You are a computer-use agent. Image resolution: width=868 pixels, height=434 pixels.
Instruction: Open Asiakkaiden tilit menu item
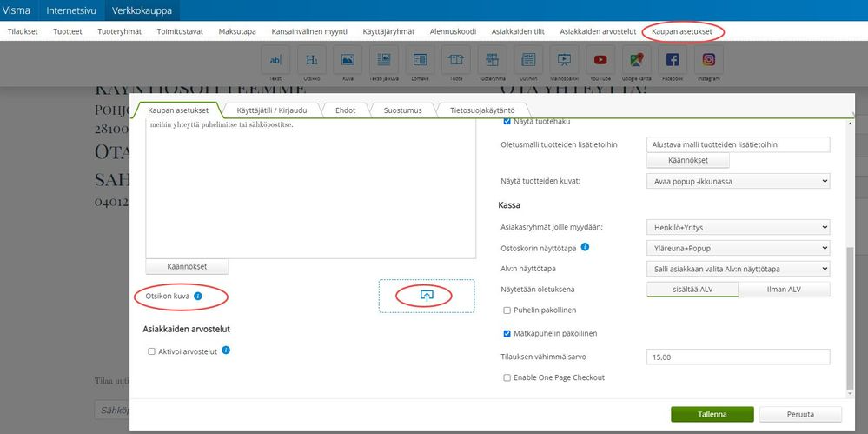(x=518, y=31)
